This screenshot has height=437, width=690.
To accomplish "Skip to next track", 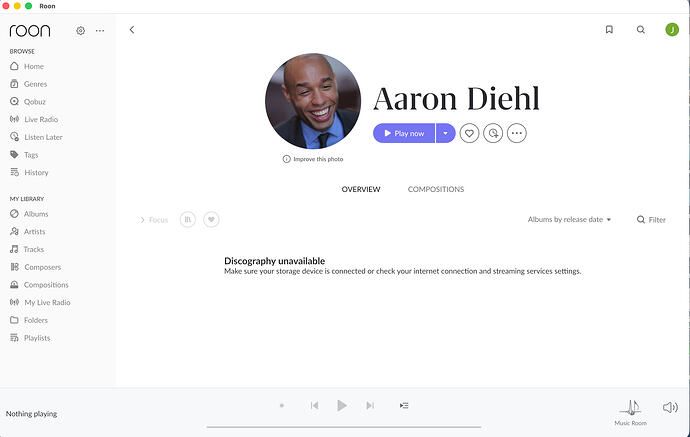I will 370,405.
